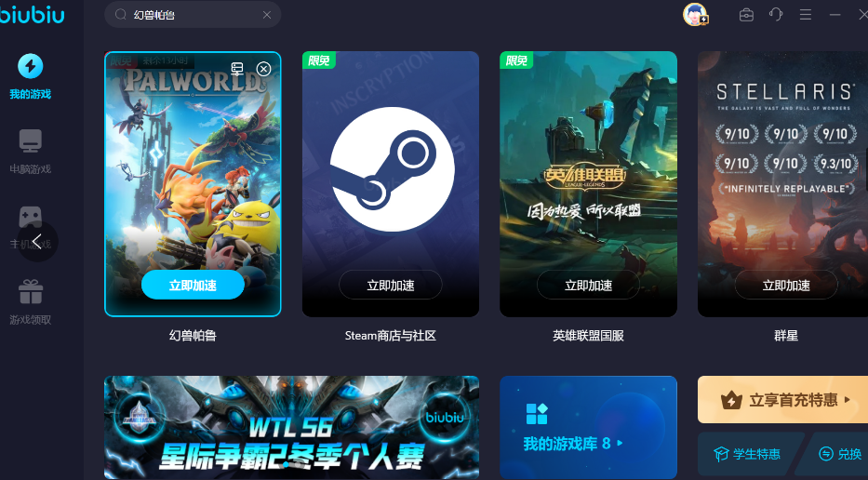This screenshot has height=480, width=868.
Task: Click the toolbox briefcase icon in title bar
Action: [746, 15]
